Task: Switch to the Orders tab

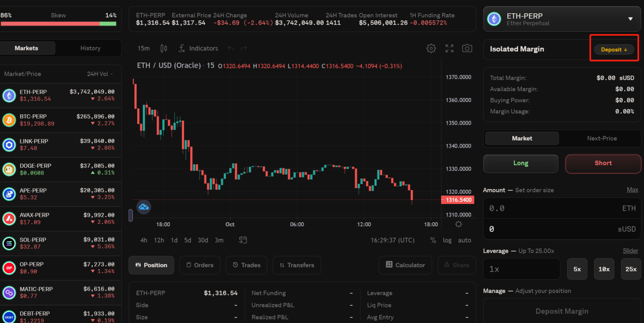Action: tap(199, 265)
